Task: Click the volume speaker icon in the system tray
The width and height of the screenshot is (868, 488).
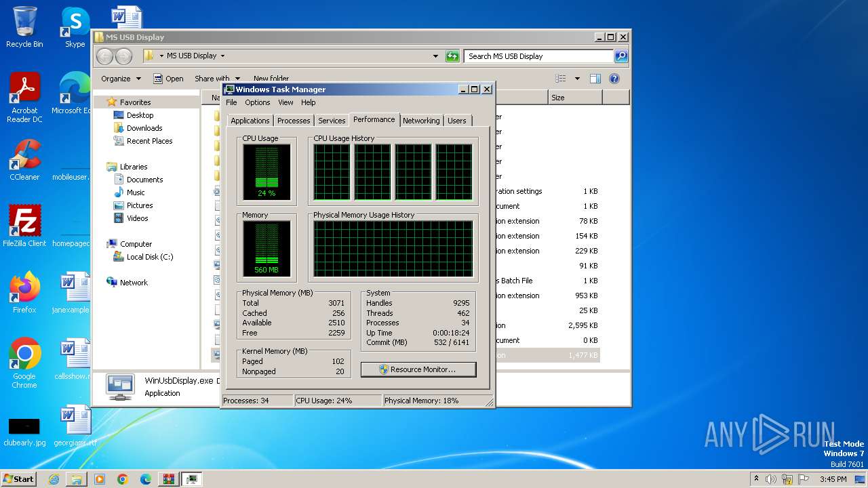Action: tap(771, 479)
